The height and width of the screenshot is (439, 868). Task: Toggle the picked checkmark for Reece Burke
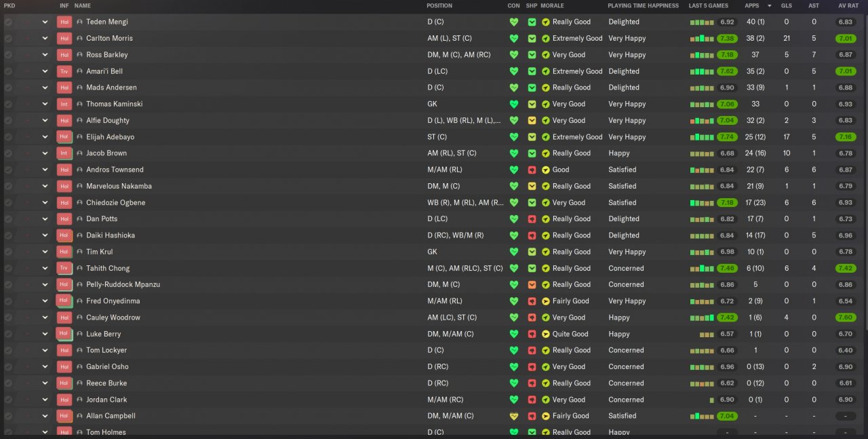tap(8, 383)
